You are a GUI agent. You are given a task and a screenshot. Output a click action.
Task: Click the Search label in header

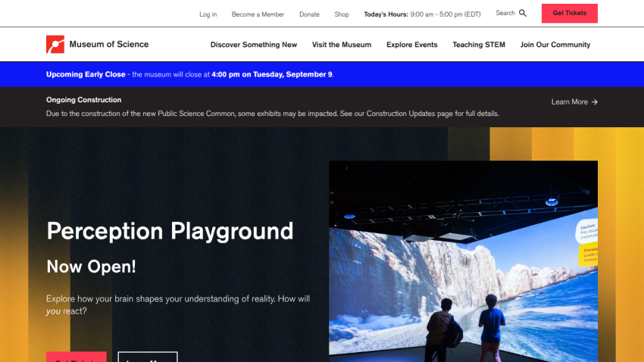[x=505, y=13]
